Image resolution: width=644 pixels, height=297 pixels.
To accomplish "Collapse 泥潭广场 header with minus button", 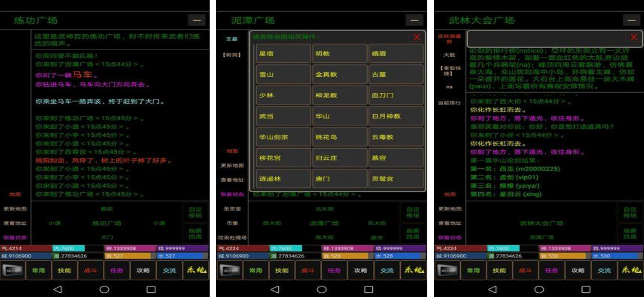I will pyautogui.click(x=414, y=20).
